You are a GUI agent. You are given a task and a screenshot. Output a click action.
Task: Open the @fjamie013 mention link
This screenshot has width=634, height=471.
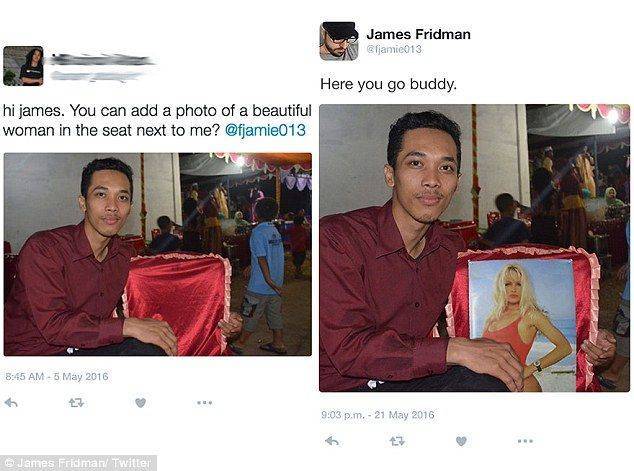[265, 130]
